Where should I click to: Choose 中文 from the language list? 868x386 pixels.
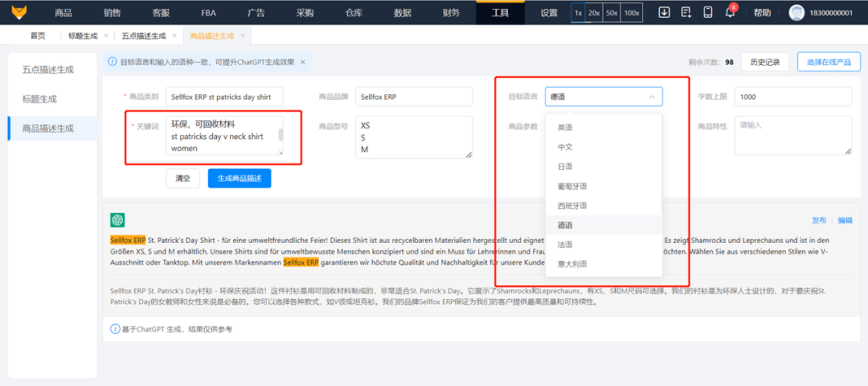604,146
